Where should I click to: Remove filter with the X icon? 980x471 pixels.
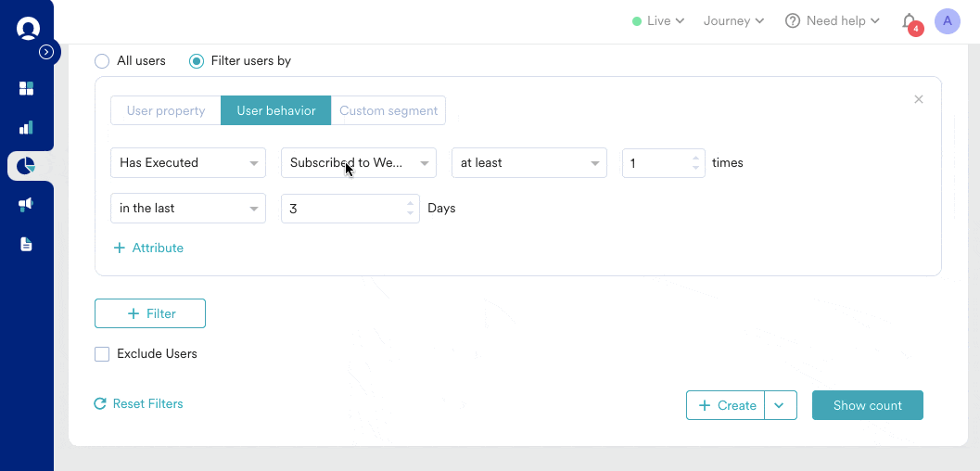919,99
